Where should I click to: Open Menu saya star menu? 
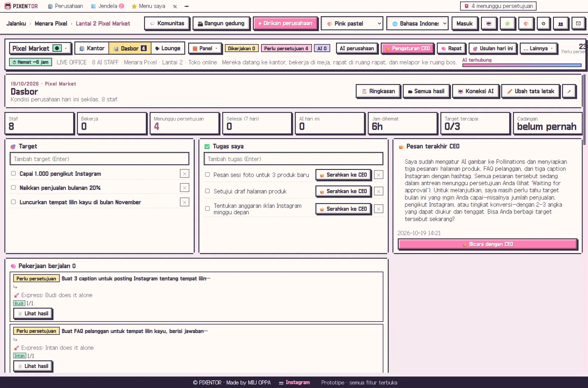(148, 6)
